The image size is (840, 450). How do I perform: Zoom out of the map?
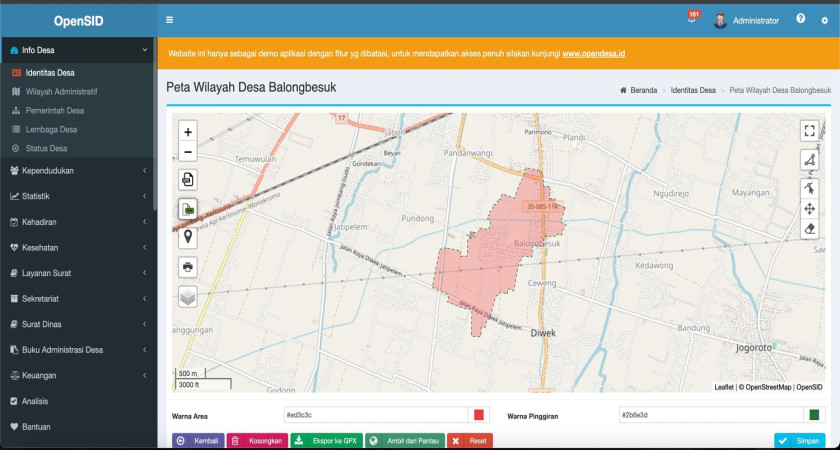click(188, 153)
